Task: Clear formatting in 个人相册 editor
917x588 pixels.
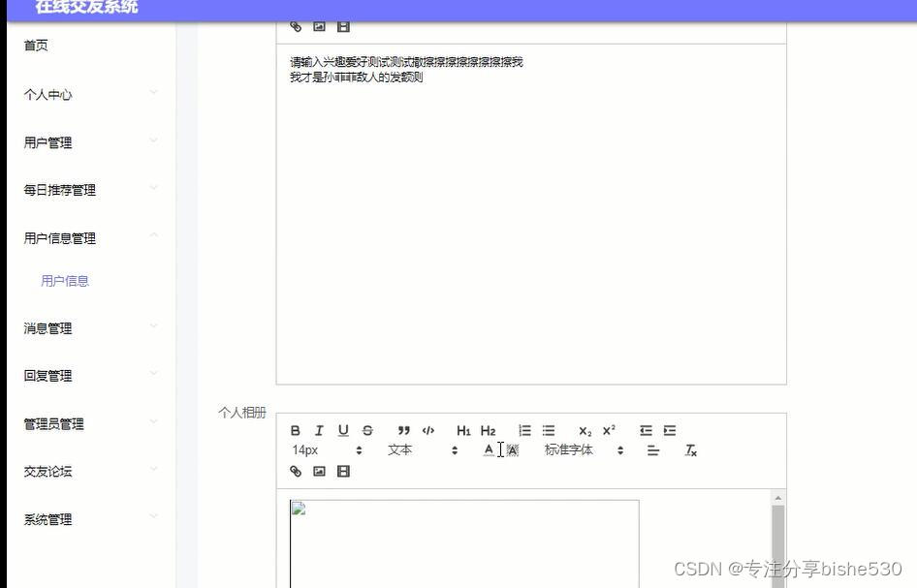Action: click(691, 450)
